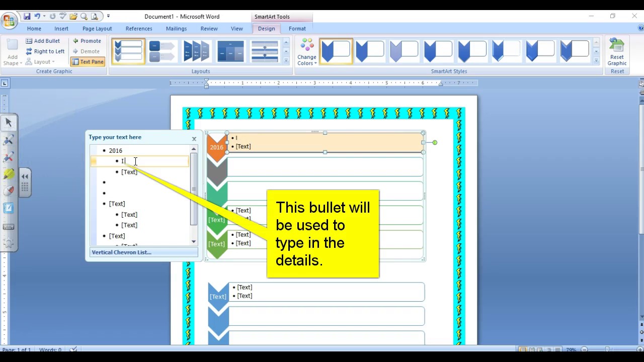This screenshot has height=362, width=644.
Task: Select the blue pen annotation tool
Action: (x=9, y=140)
